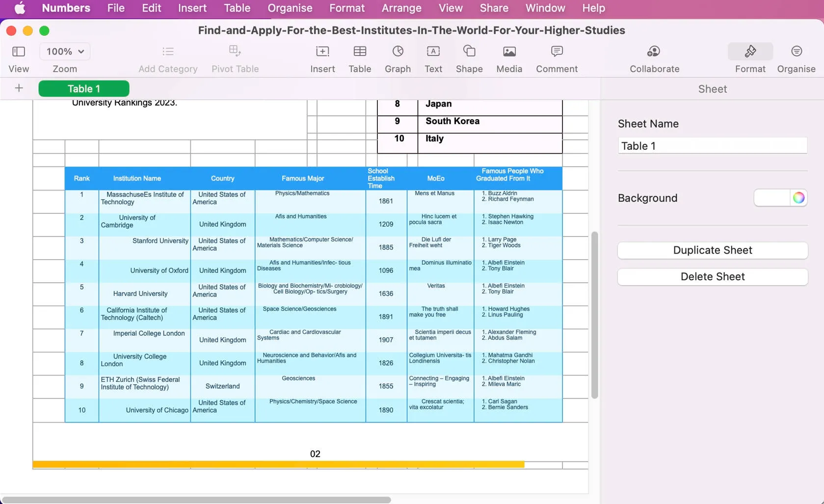
Task: Open the Shape toolbar icon
Action: [469, 52]
